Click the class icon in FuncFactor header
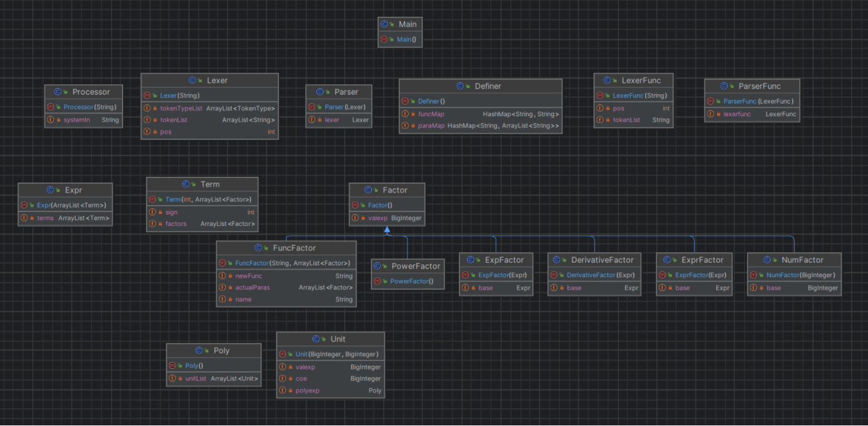This screenshot has width=868, height=426. click(259, 248)
